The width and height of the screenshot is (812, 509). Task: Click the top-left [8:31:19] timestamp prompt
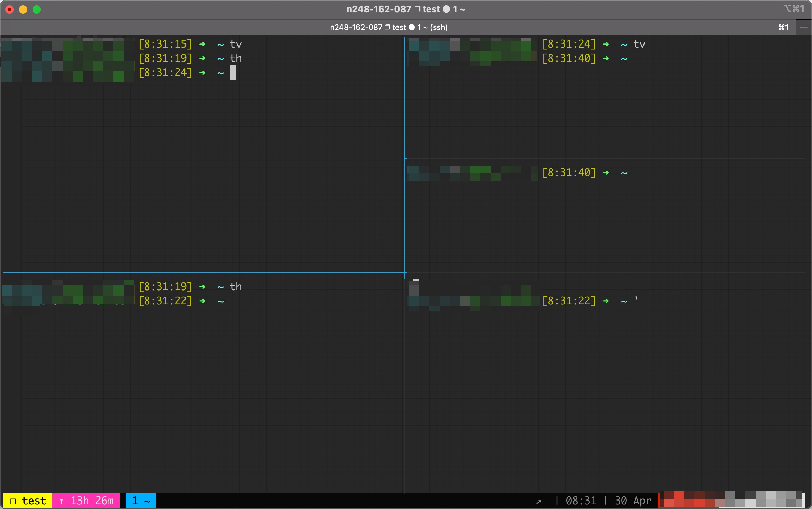coord(165,58)
